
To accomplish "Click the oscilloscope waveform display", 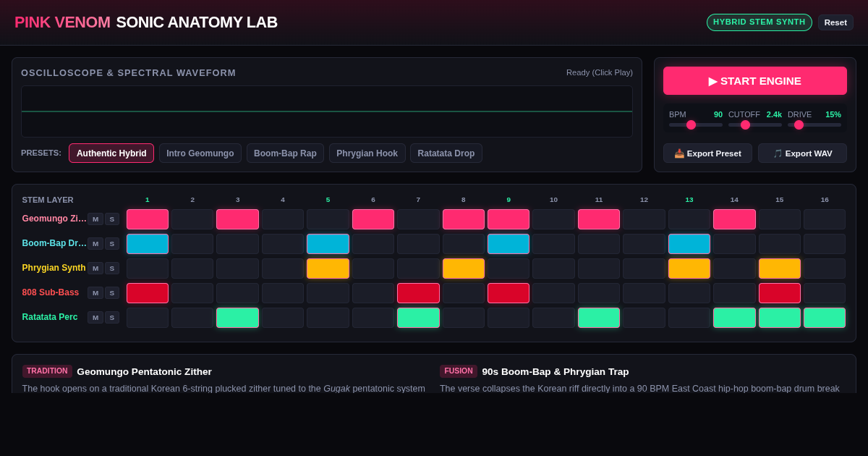I will [x=327, y=111].
